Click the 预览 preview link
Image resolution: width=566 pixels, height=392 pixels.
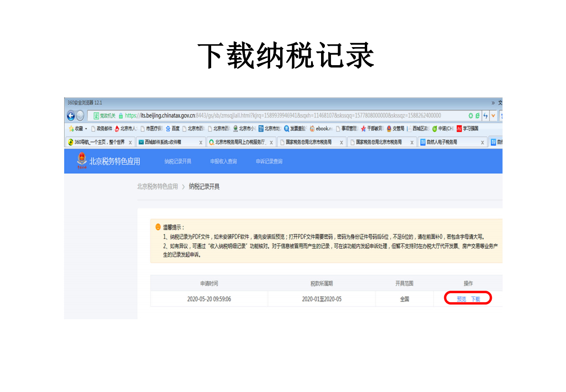461,299
